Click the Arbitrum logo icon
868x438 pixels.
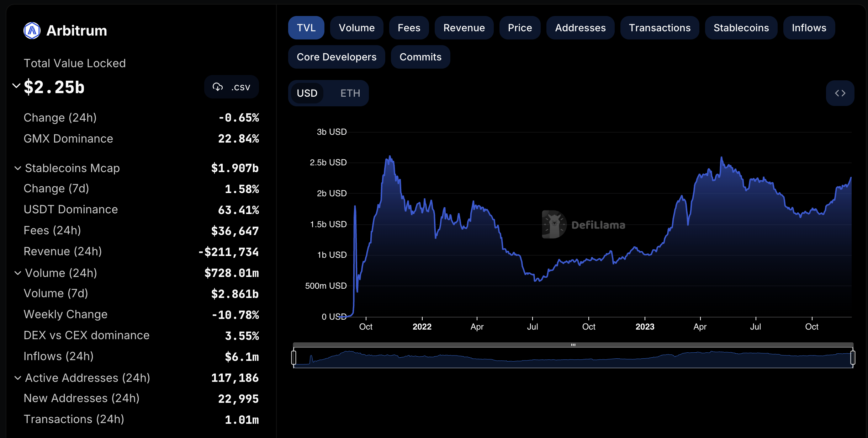tap(32, 31)
